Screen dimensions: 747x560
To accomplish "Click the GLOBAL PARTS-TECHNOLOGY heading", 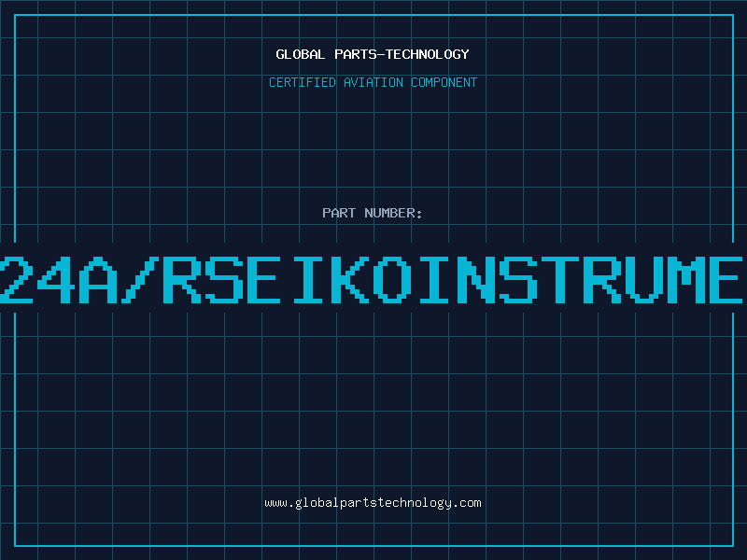I will (373, 54).
